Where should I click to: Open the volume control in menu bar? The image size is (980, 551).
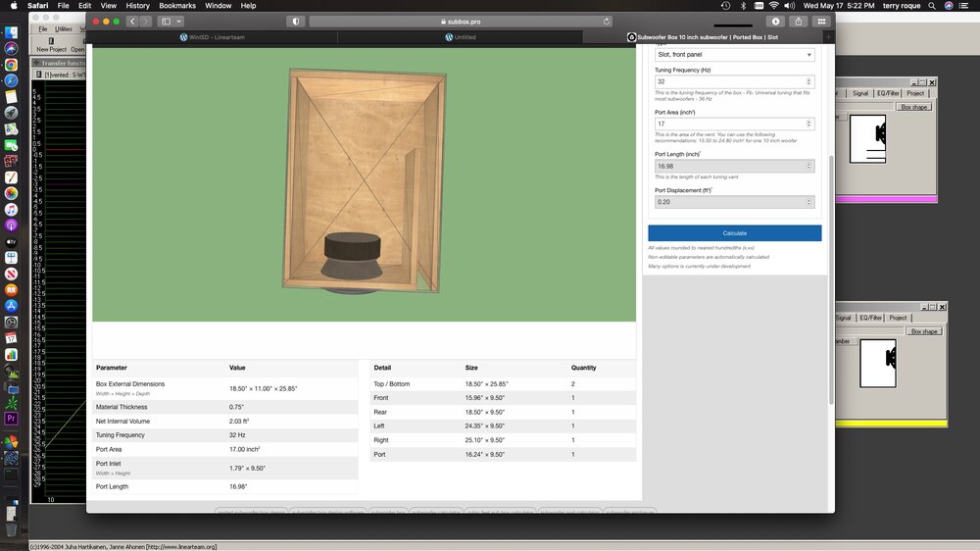[x=789, y=6]
